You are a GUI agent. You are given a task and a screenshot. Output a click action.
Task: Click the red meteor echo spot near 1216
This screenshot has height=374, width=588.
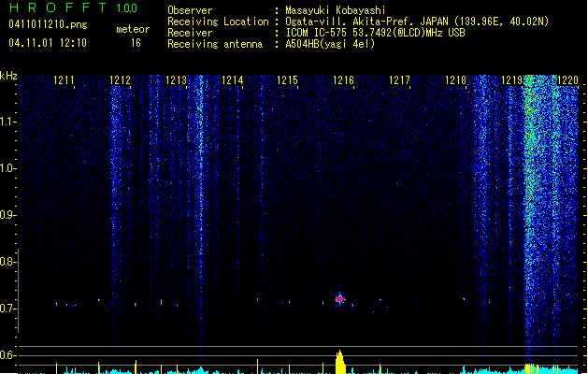pos(339,299)
